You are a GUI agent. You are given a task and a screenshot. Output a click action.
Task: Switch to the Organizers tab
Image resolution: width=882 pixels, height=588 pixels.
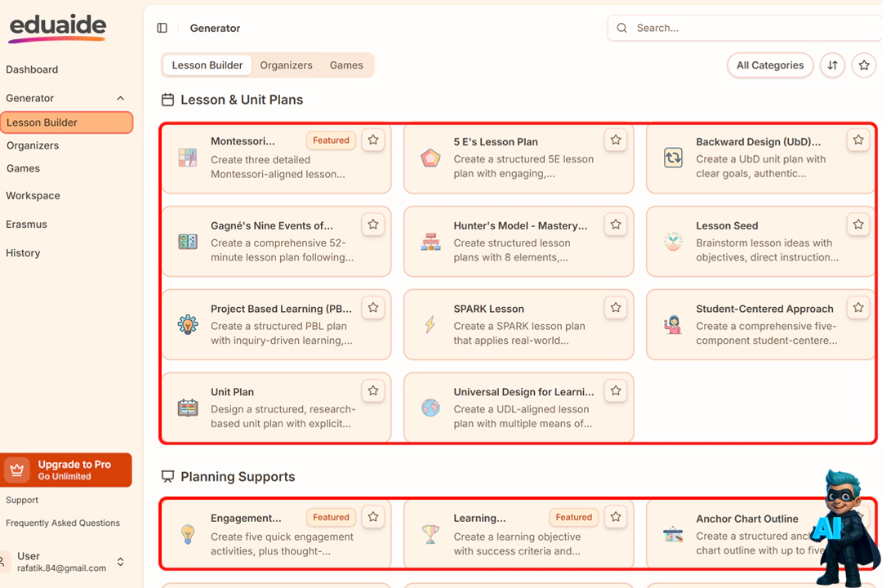(286, 65)
